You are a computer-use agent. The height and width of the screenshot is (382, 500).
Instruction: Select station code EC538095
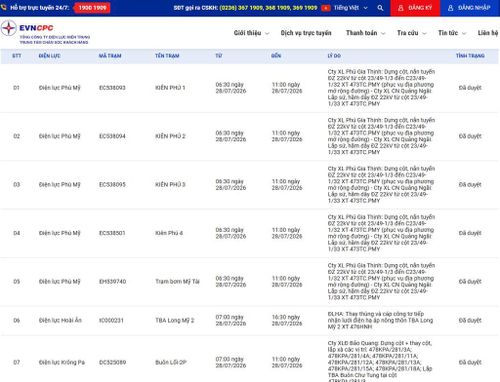(112, 184)
